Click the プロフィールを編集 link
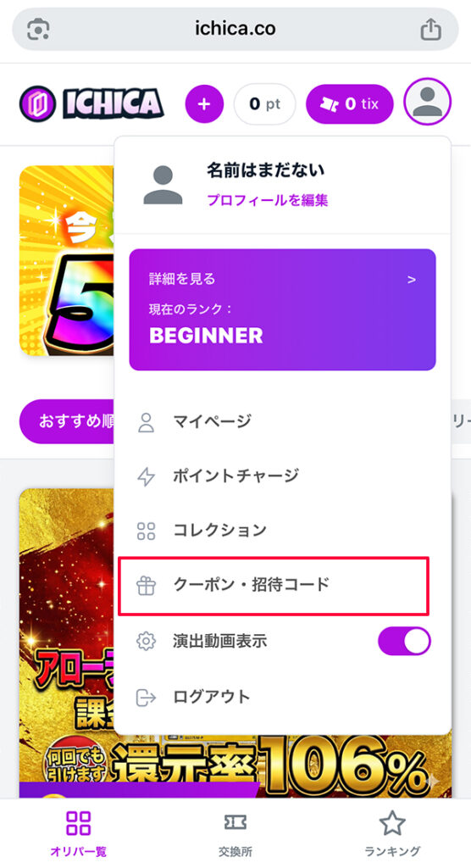This screenshot has height=868, width=471. pyautogui.click(x=268, y=200)
